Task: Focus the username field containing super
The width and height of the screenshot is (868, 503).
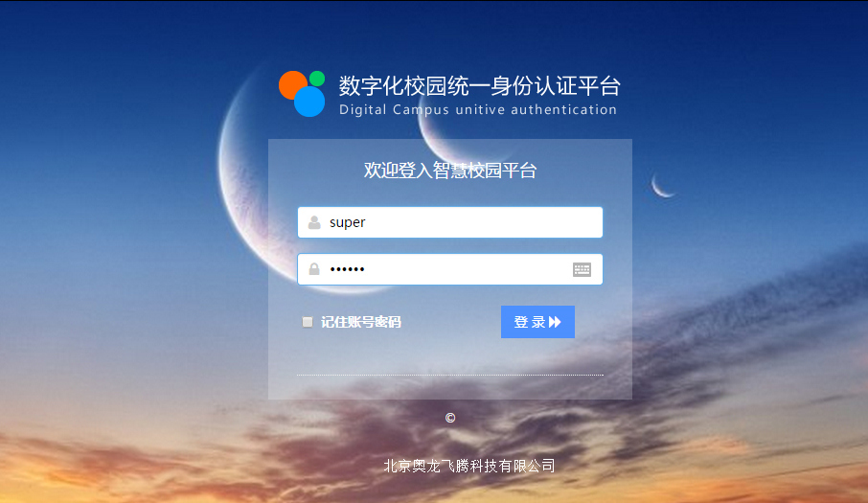Action: [x=450, y=222]
